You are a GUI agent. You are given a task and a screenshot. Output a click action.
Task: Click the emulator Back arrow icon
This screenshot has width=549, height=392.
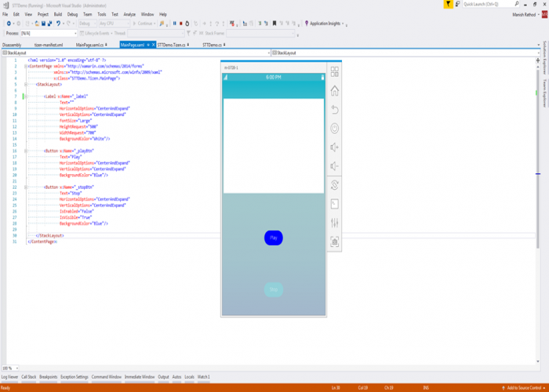point(335,110)
